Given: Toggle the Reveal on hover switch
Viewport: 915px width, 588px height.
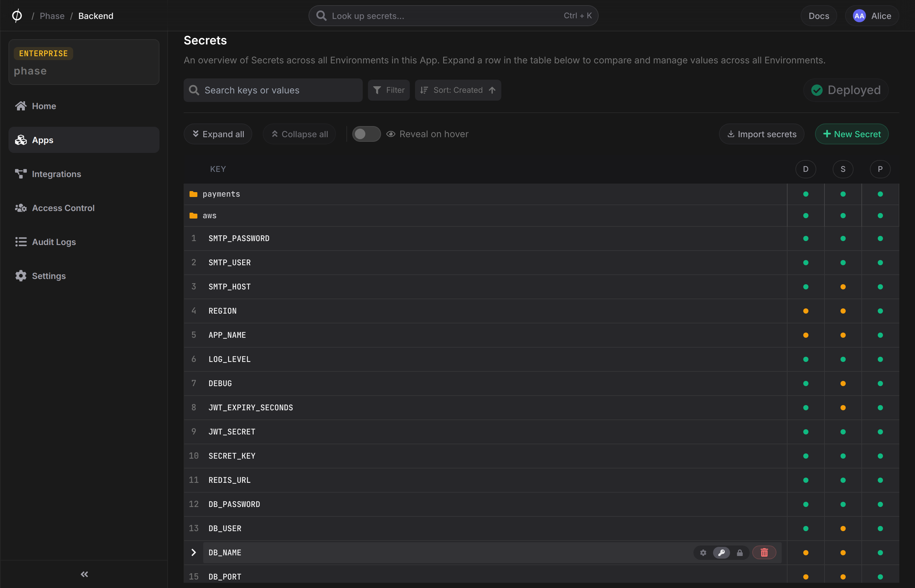Looking at the screenshot, I should (366, 134).
